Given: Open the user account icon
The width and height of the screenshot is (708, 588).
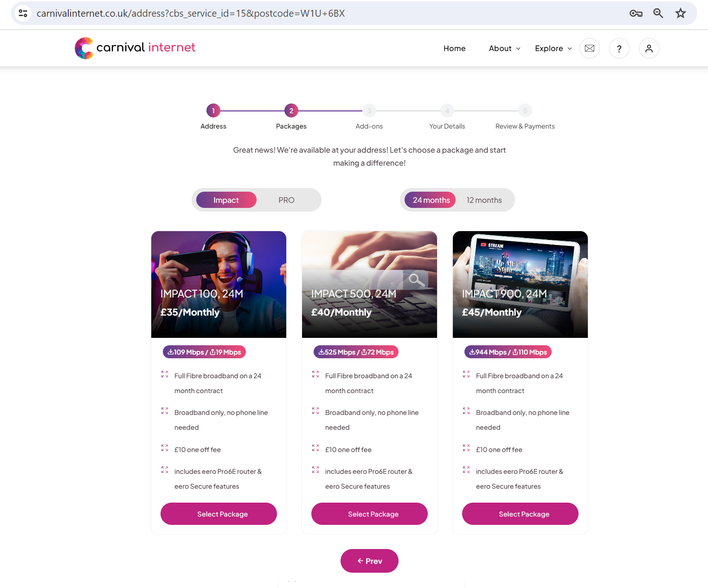Looking at the screenshot, I should click(x=649, y=48).
